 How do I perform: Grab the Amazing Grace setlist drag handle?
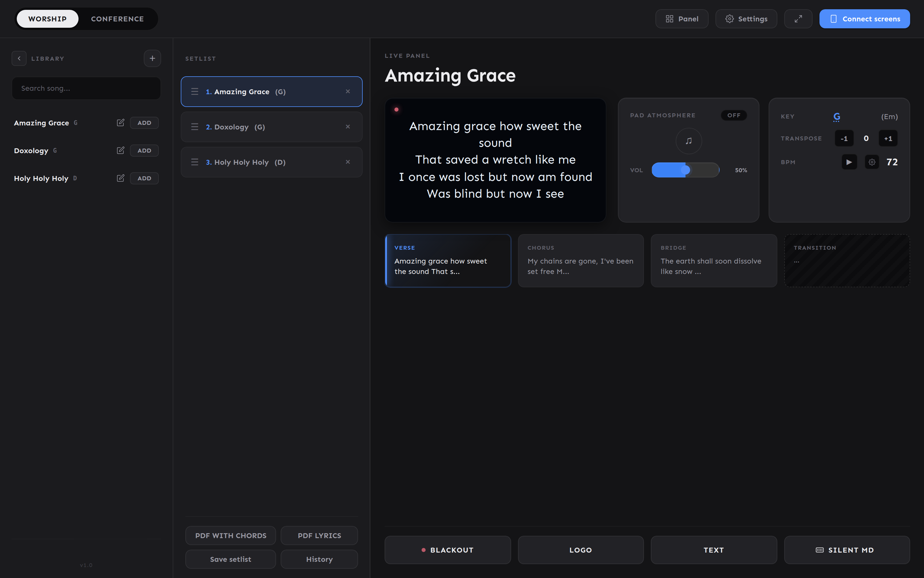[x=195, y=91]
